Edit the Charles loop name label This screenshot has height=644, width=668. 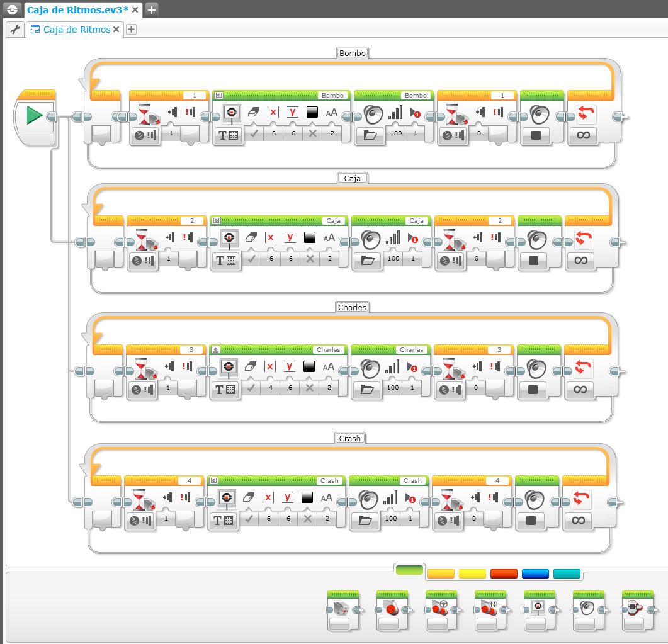352,307
